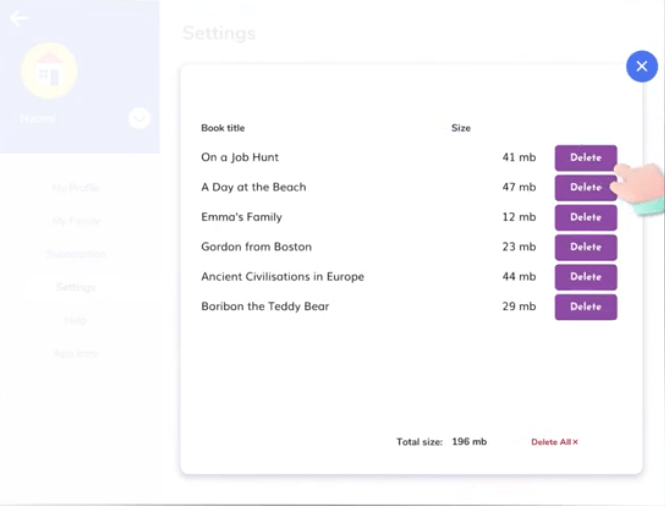This screenshot has width=665, height=506.
Task: Go to My Family menu item
Action: click(x=76, y=221)
